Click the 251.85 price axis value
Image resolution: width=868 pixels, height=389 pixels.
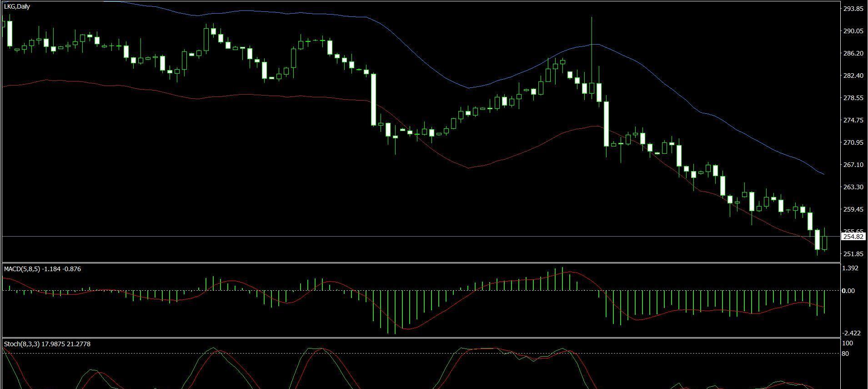[x=853, y=254]
